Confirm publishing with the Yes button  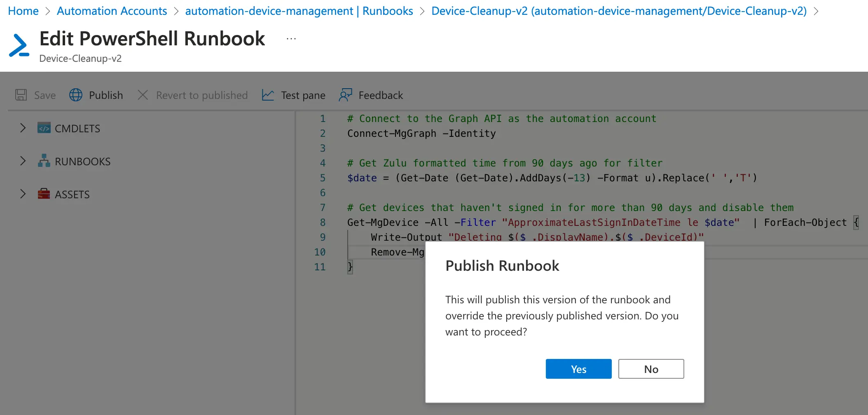pos(578,369)
